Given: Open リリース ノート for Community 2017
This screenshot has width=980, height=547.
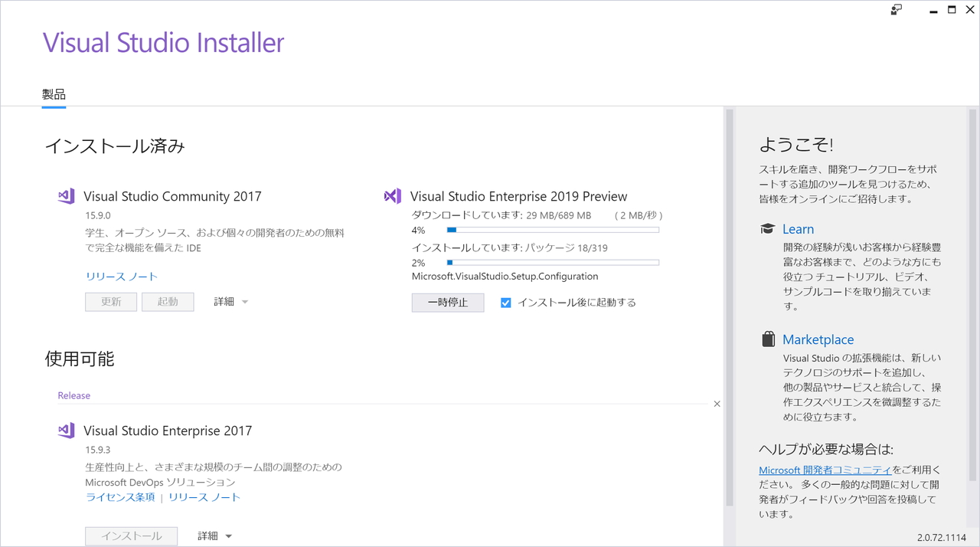Looking at the screenshot, I should (120, 277).
